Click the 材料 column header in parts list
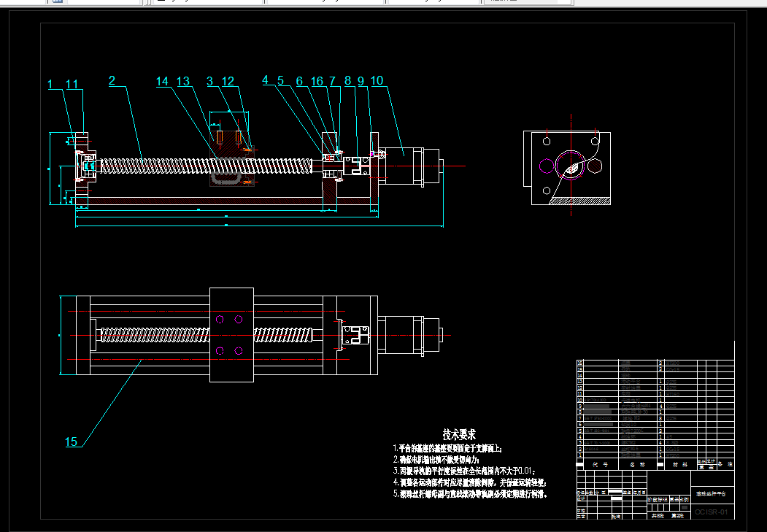Viewport: 767px width, 532px height. [680, 465]
